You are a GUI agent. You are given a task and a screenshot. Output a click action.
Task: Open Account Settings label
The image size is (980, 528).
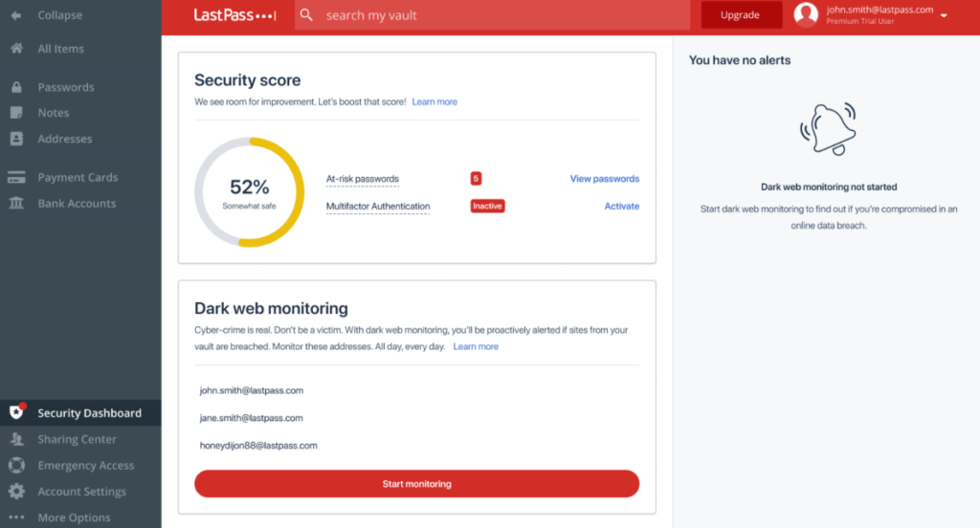click(x=82, y=492)
